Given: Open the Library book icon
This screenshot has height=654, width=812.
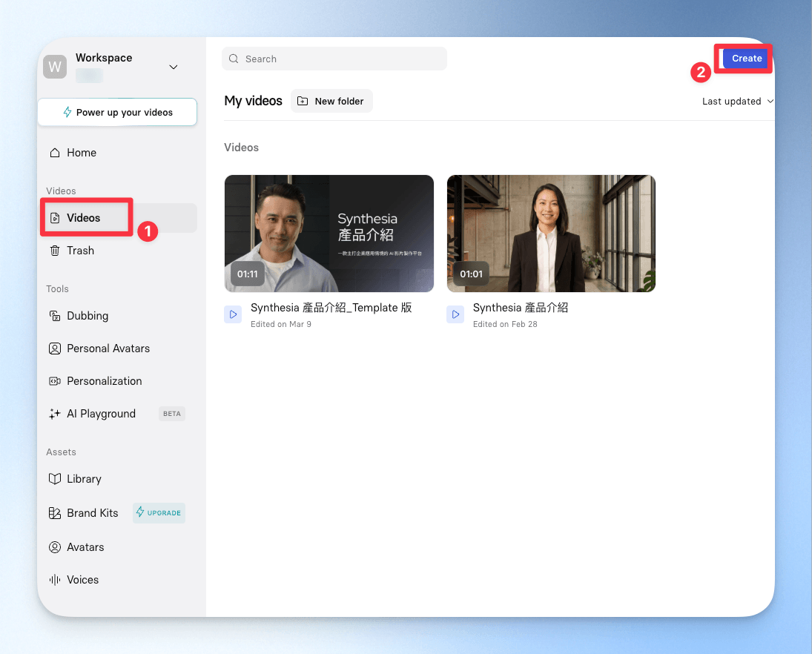Looking at the screenshot, I should [x=54, y=479].
